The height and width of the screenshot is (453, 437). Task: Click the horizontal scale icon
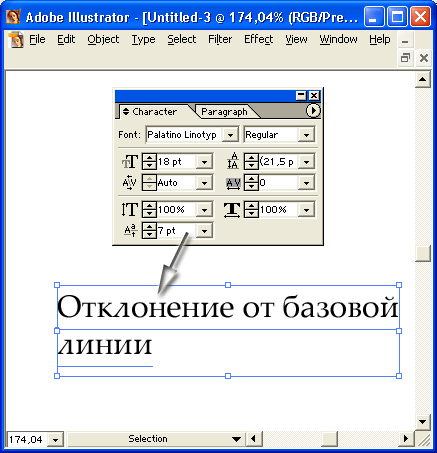point(232,210)
